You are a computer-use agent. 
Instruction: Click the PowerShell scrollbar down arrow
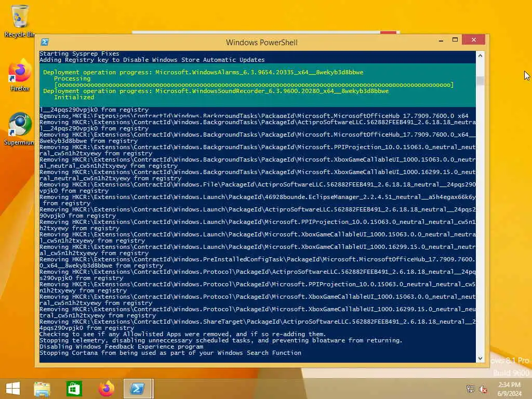coord(480,358)
